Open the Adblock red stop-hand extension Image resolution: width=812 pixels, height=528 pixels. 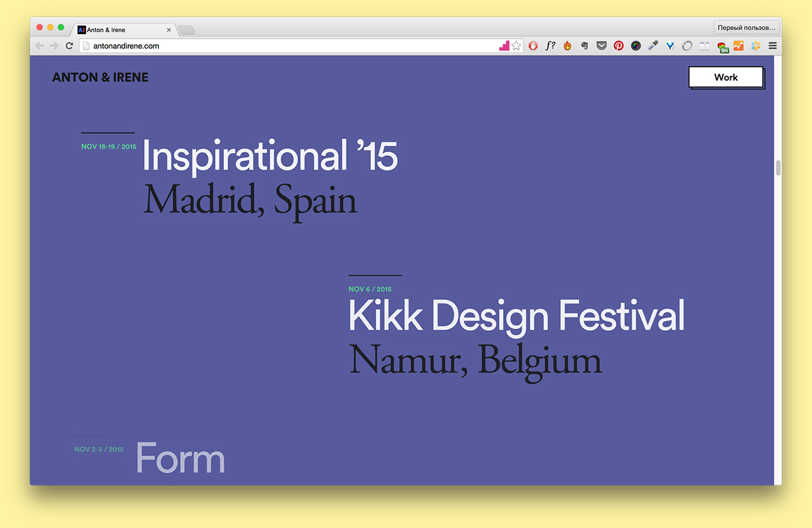click(x=534, y=46)
